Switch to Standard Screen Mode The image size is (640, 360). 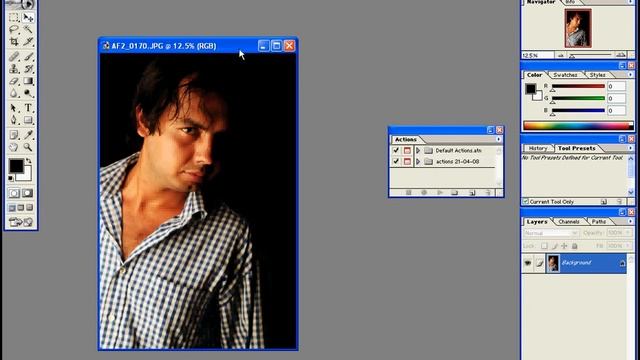[12, 208]
